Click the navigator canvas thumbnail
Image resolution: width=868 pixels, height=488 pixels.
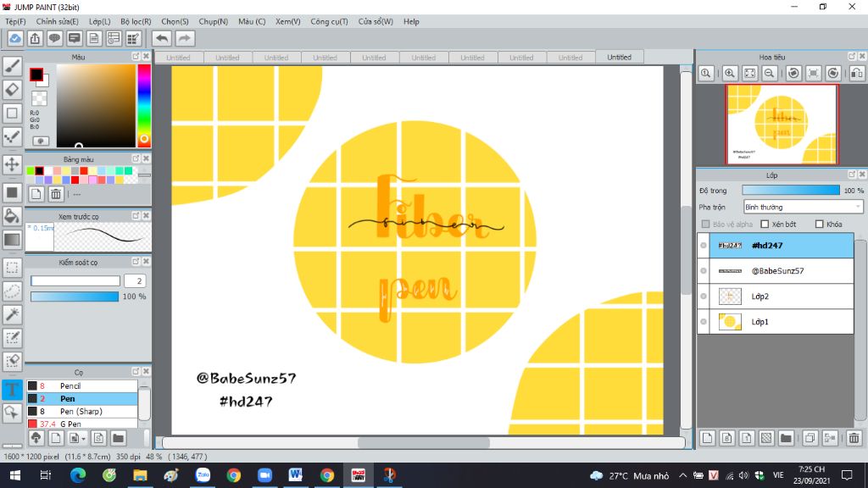782,125
